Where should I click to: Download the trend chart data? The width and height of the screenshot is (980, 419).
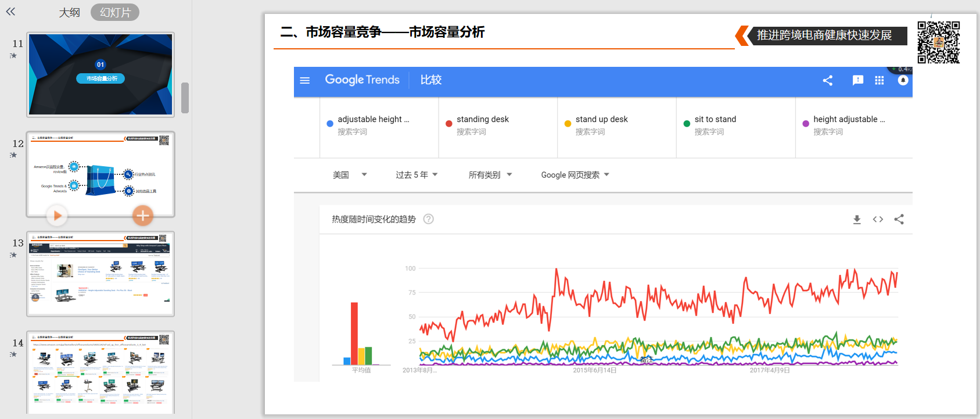[x=857, y=219]
